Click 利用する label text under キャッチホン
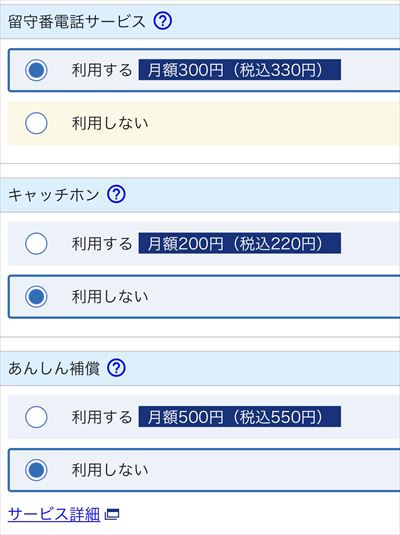The height and width of the screenshot is (535, 400). (102, 244)
